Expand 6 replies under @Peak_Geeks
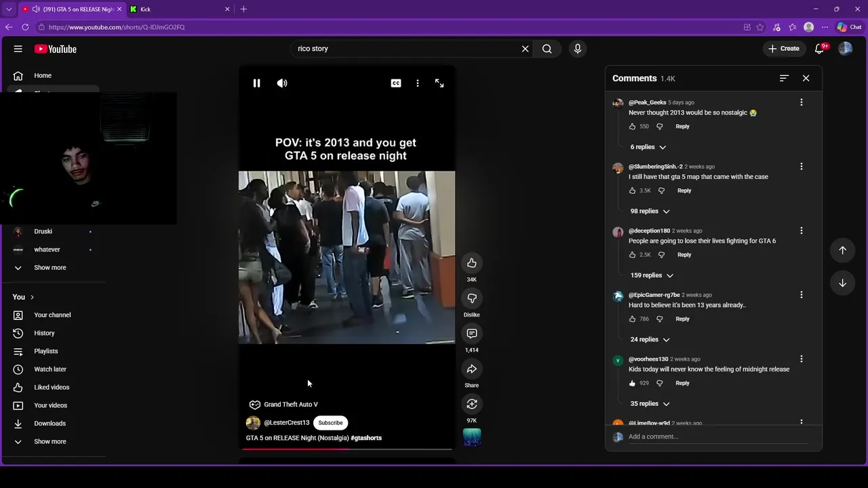Viewport: 868px width, 488px height. click(648, 147)
